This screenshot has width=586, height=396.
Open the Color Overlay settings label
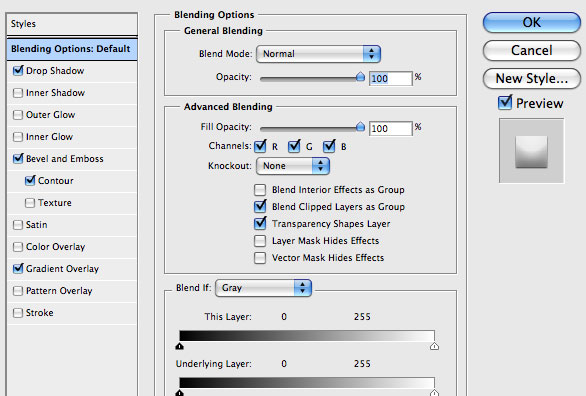pos(56,247)
